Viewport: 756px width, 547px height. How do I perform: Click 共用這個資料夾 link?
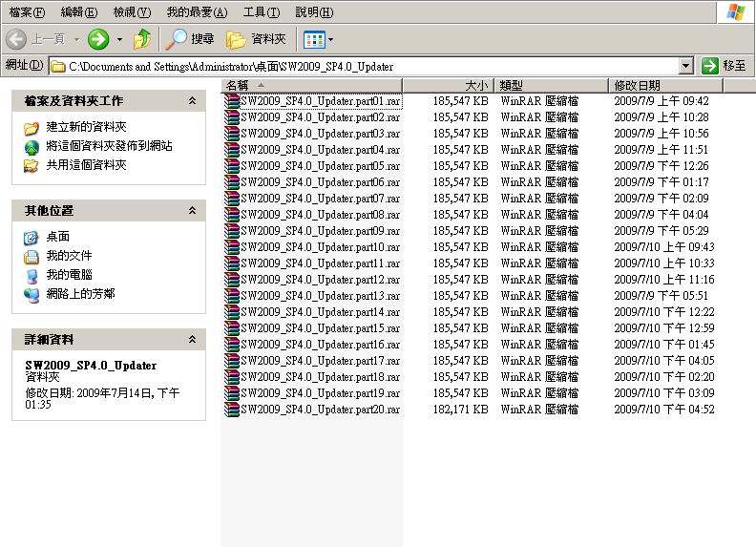pyautogui.click(x=86, y=165)
